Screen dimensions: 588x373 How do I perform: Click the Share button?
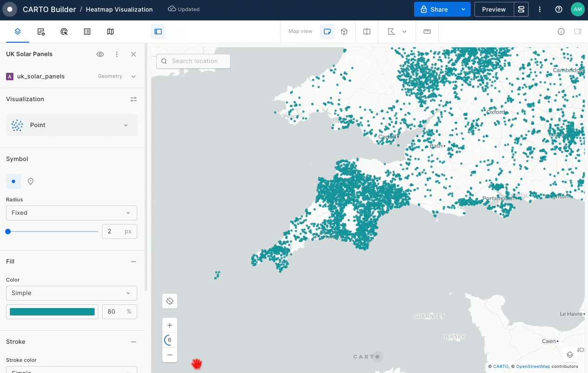click(435, 9)
